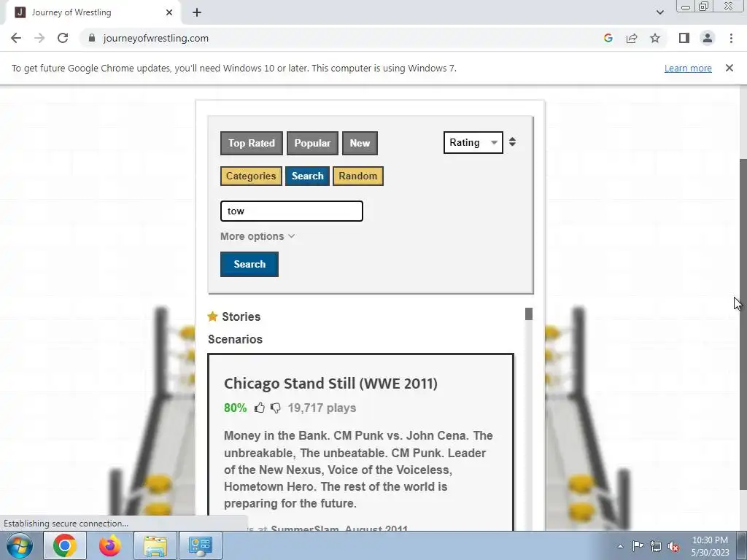
Task: Click the share page icon
Action: tap(632, 38)
